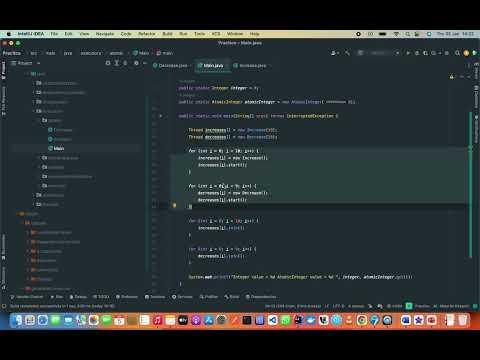Open the Trash in the Dock
This screenshot has height=360, width=480.
tap(463, 320)
